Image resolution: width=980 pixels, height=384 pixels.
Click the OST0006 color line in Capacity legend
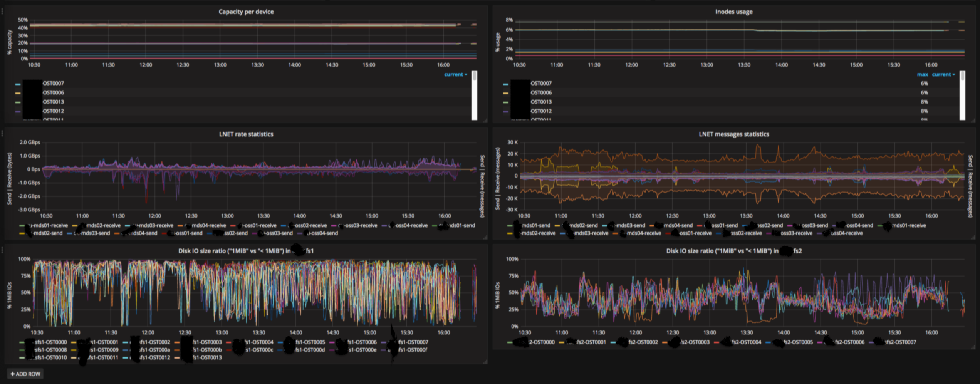click(x=18, y=93)
